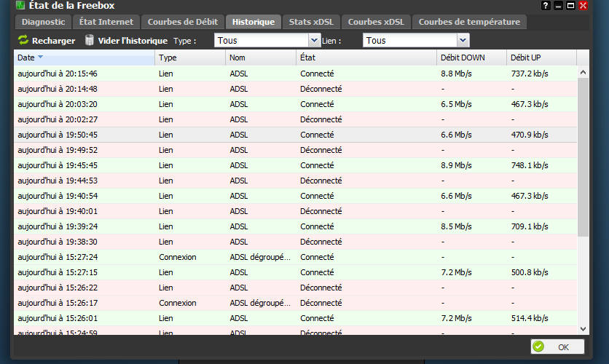Switch to Courbes xDSL tab
Viewport: 609px width, 364px height.
pyautogui.click(x=376, y=22)
